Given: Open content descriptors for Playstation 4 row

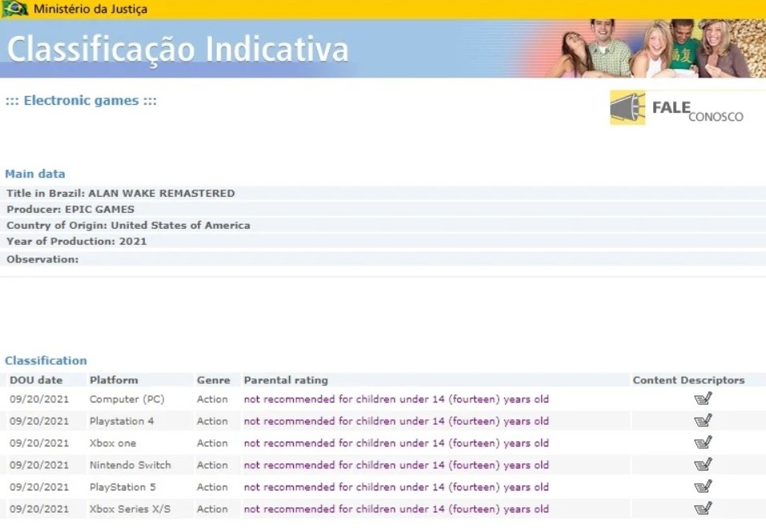Looking at the screenshot, I should (x=703, y=421).
